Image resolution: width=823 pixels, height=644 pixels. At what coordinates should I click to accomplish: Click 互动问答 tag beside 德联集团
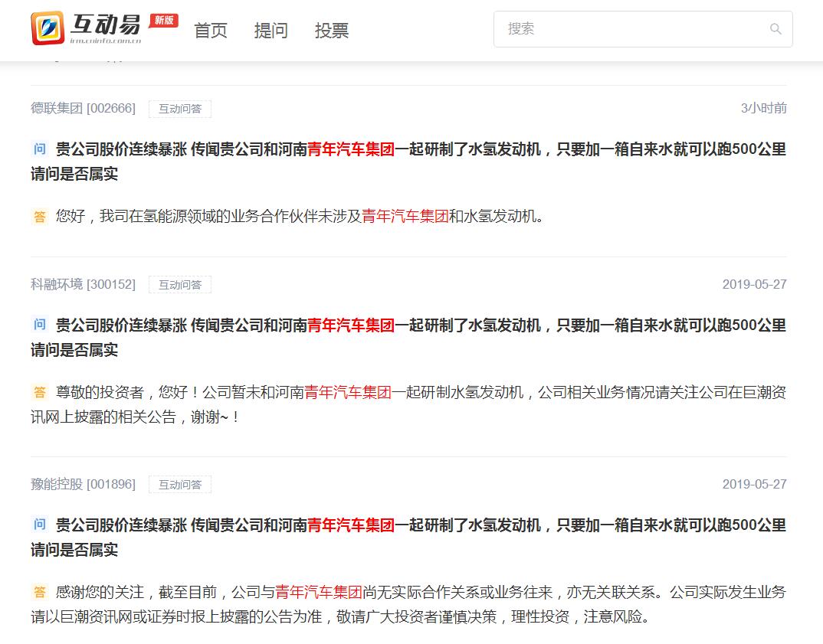(x=180, y=109)
